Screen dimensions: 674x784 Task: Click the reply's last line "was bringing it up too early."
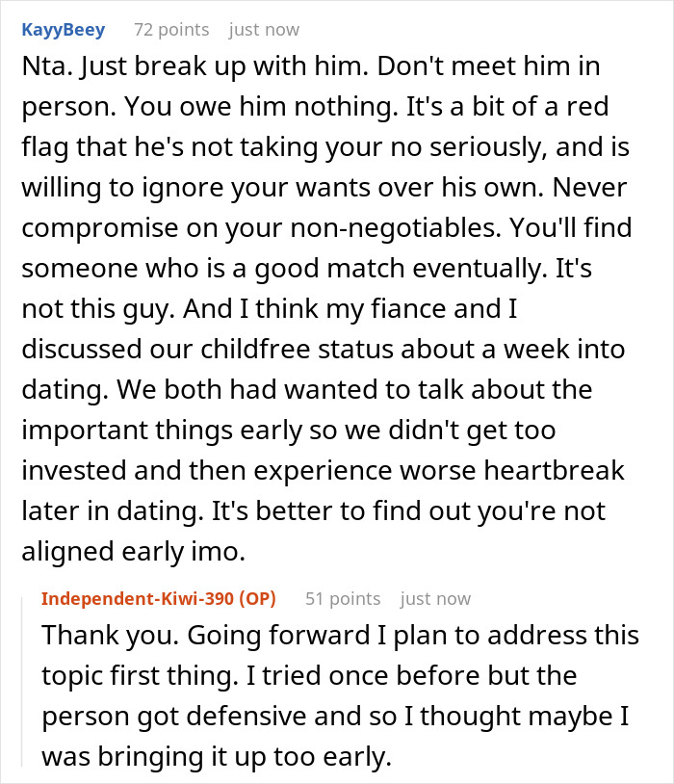pyautogui.click(x=217, y=757)
